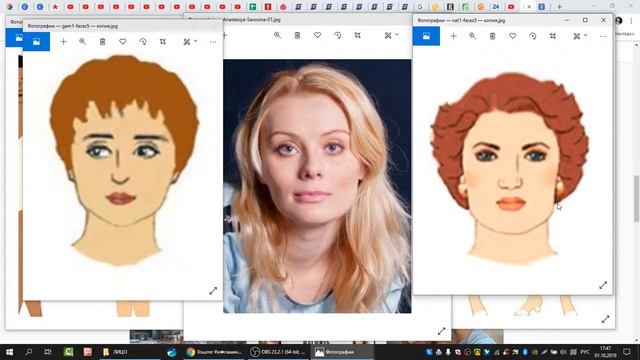
Task: Delete the image in nat1-faces3 window
Action: point(492,36)
